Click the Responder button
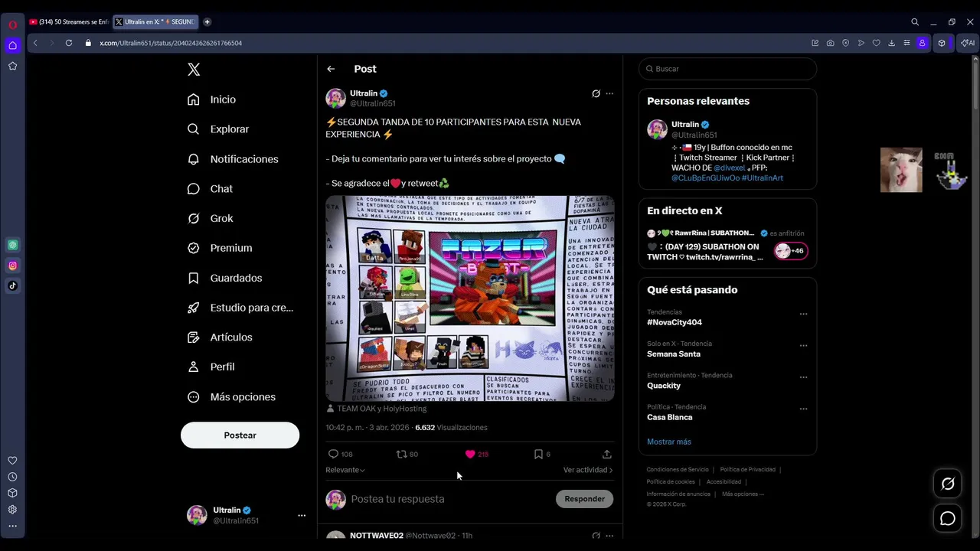Image resolution: width=980 pixels, height=551 pixels. 584,499
